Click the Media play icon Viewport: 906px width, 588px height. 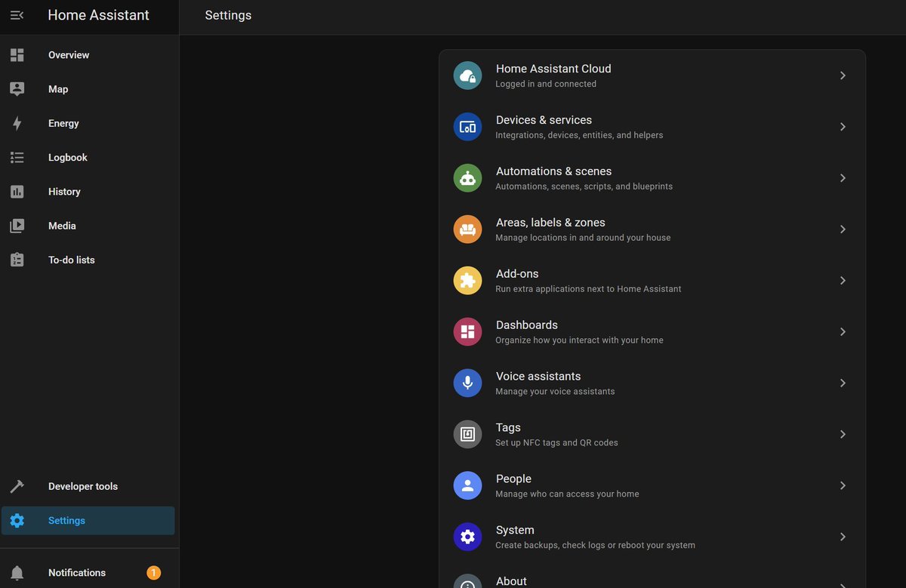pyautogui.click(x=17, y=226)
